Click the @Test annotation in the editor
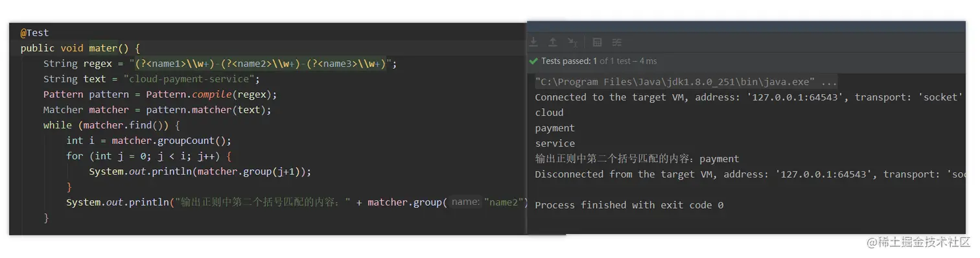Image resolution: width=980 pixels, height=258 pixels. pyautogui.click(x=34, y=32)
